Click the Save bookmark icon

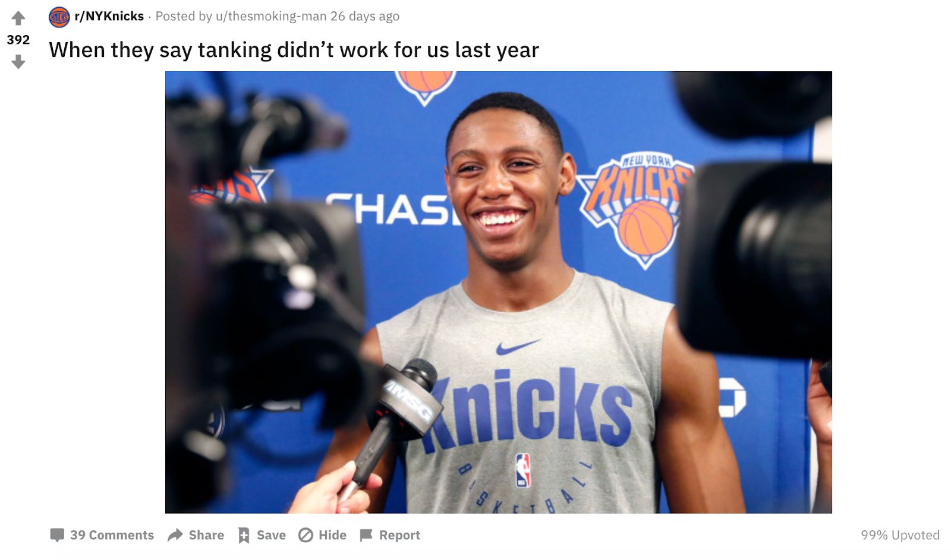244,535
